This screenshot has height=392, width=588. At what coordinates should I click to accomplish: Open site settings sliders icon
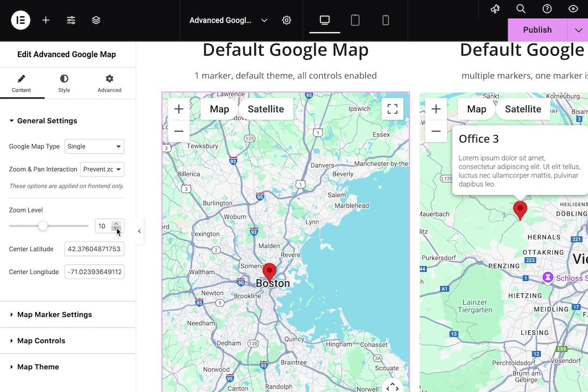coord(71,20)
